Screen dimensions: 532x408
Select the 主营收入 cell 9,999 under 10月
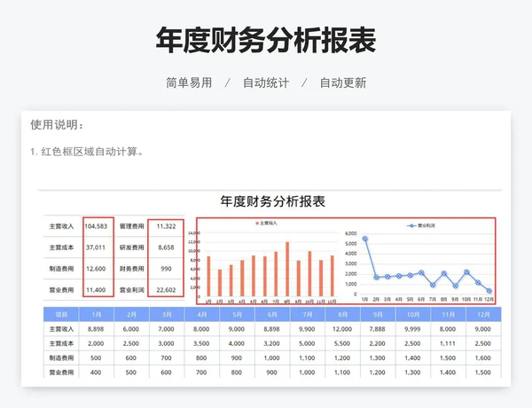coord(412,329)
